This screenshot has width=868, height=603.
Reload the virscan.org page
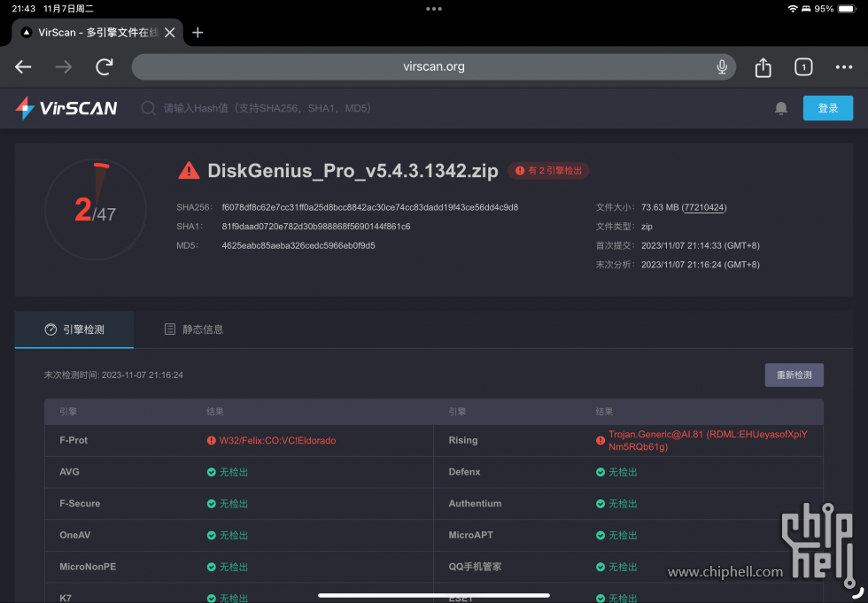(x=105, y=67)
